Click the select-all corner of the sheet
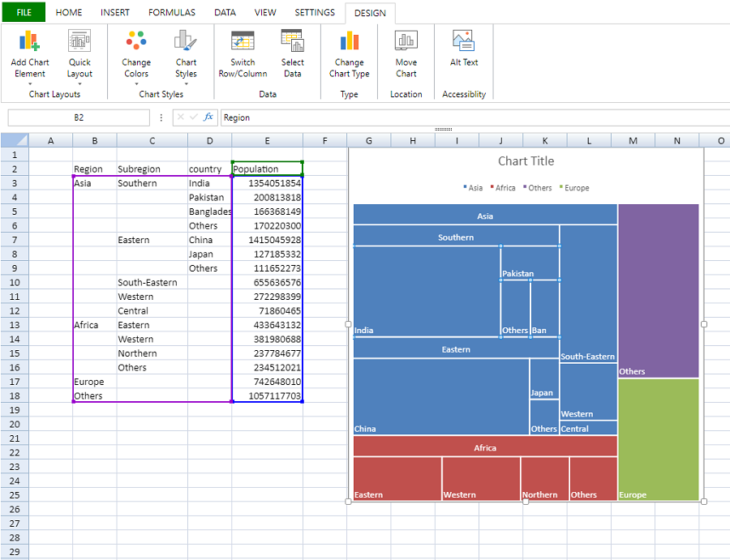This screenshot has height=560, width=730. [x=15, y=140]
